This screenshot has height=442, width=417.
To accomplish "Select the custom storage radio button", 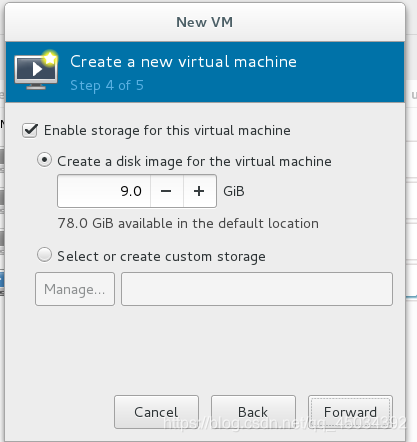I will 44,255.
